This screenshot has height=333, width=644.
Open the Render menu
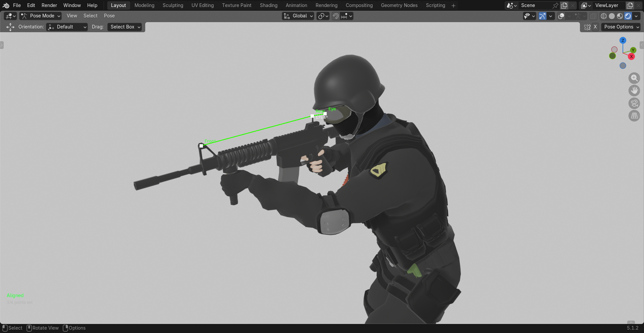[49, 5]
